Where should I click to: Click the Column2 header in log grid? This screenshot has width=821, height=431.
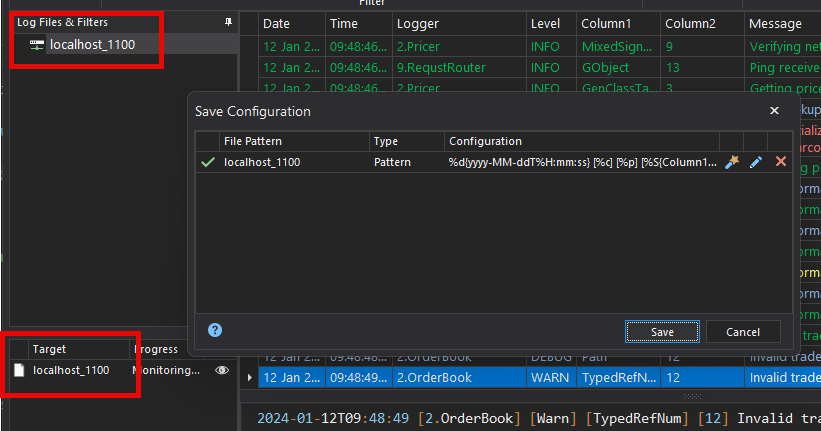702,24
